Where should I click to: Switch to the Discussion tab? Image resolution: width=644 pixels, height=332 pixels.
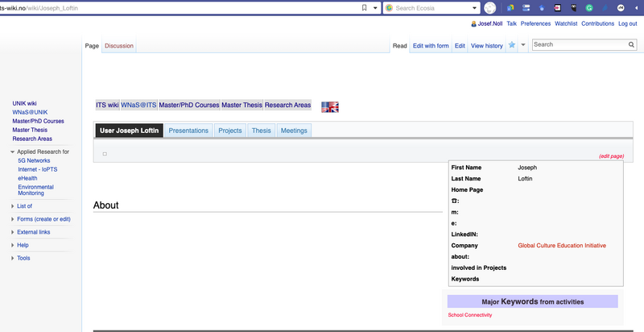[119, 46]
